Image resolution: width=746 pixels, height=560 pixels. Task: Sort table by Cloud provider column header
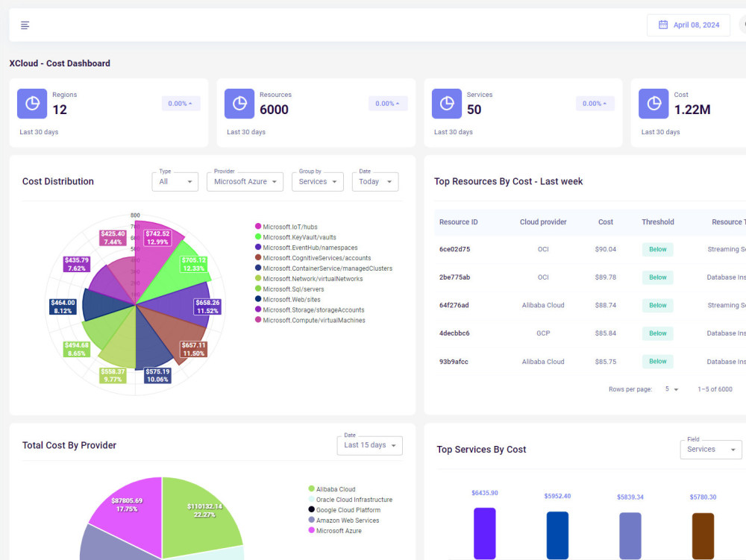pos(543,222)
